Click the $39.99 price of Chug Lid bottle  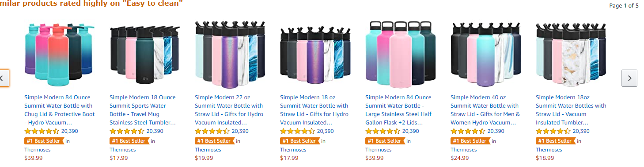[34, 158]
